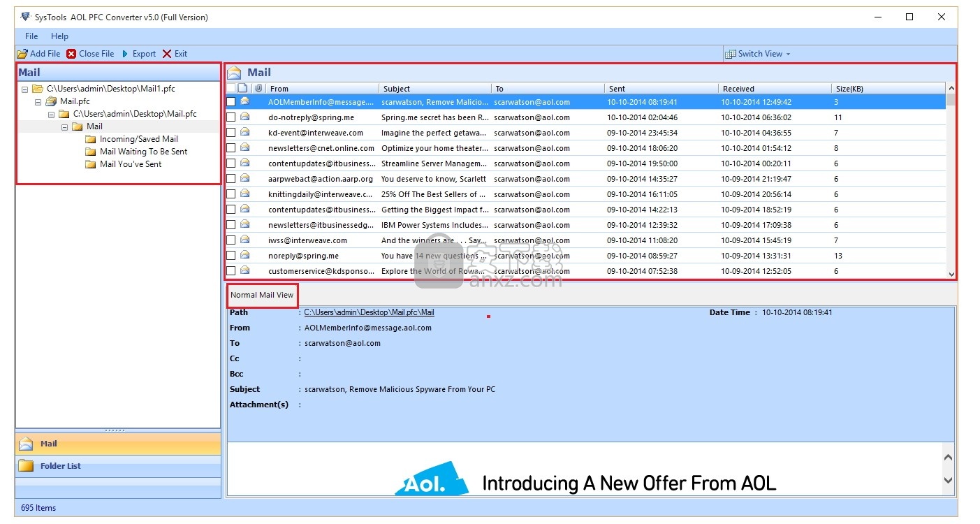This screenshot has height=524, width=980.
Task: Switch to Mail navigation button
Action: pyautogui.click(x=118, y=444)
